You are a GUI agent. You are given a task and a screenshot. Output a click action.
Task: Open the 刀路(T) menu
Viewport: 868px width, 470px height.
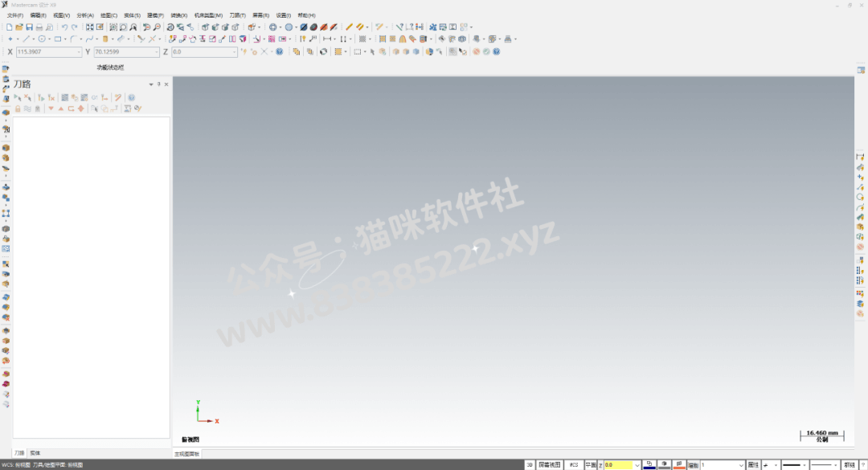tap(237, 15)
